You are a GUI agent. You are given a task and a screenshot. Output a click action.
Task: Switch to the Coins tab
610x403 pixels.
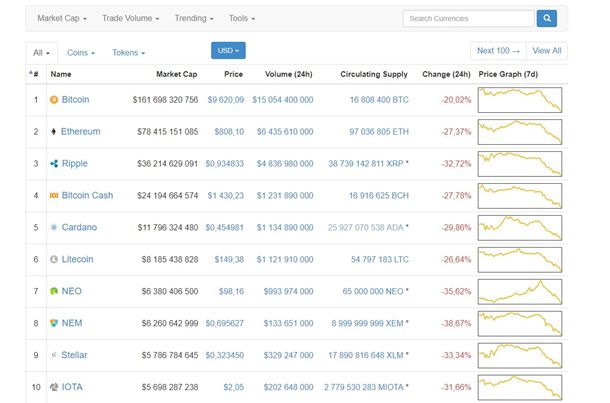point(81,53)
